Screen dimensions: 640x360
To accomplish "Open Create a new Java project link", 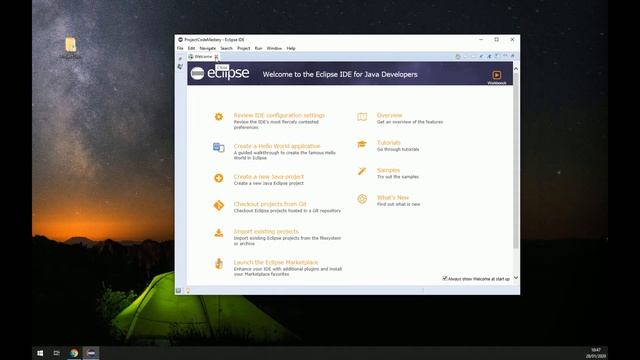I will coord(269,177).
